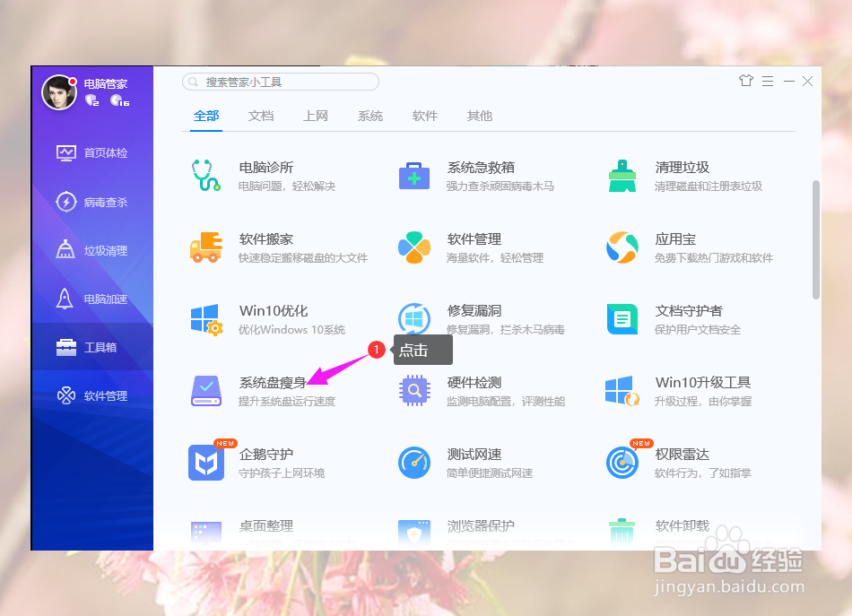Screen dimensions: 852x616
Task: Open the skin (shirt) icon in title bar
Action: point(746,81)
